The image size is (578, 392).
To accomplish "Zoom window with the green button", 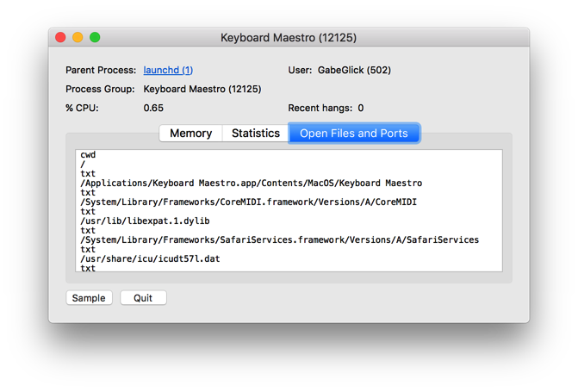I will click(x=95, y=37).
